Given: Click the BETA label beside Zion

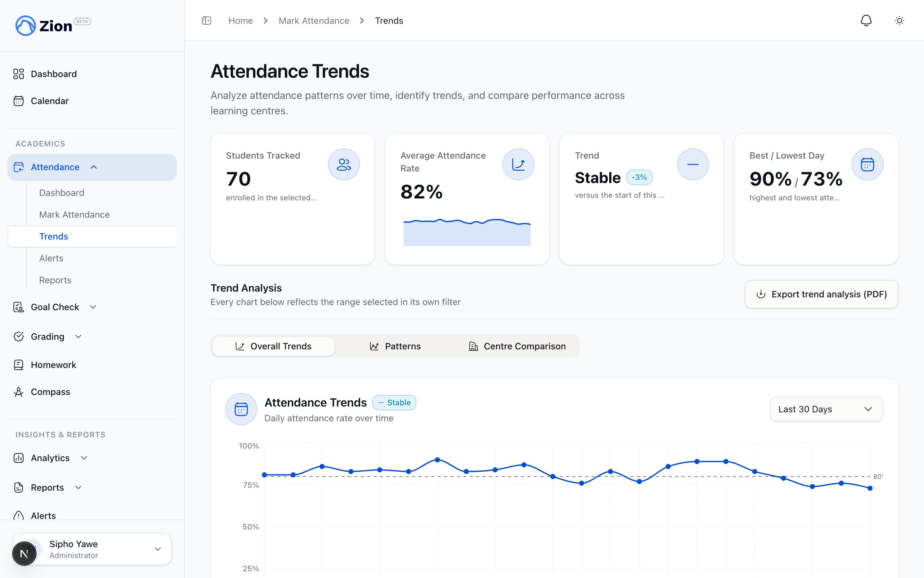Looking at the screenshot, I should point(82,22).
